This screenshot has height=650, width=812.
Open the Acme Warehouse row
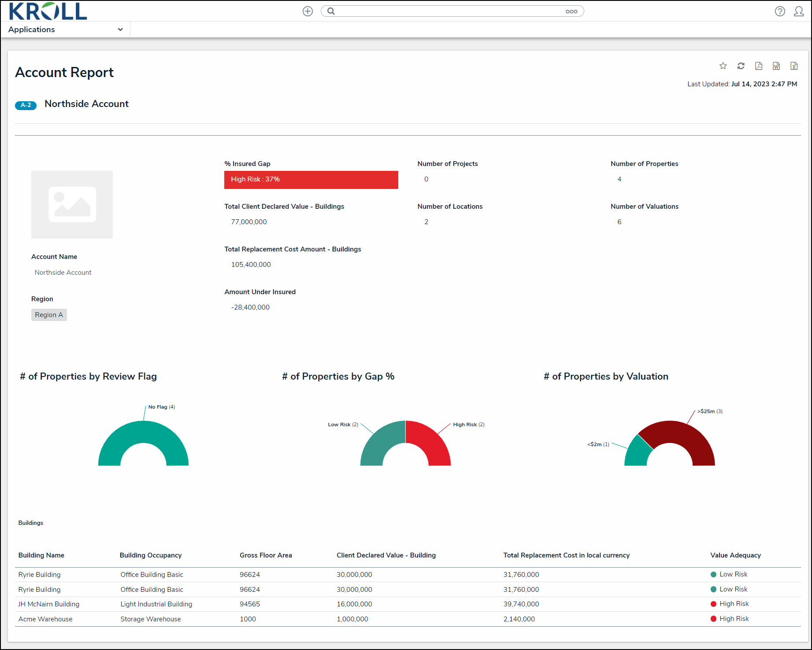(x=408, y=619)
